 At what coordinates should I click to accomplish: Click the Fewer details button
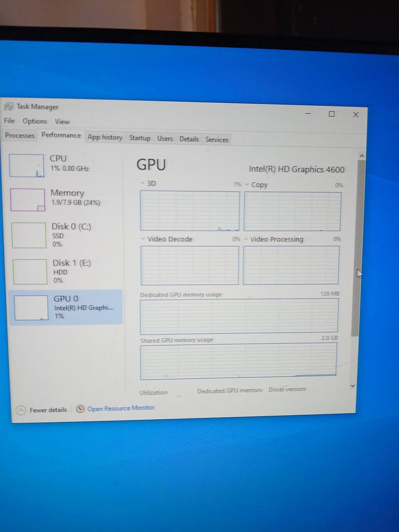click(x=48, y=410)
